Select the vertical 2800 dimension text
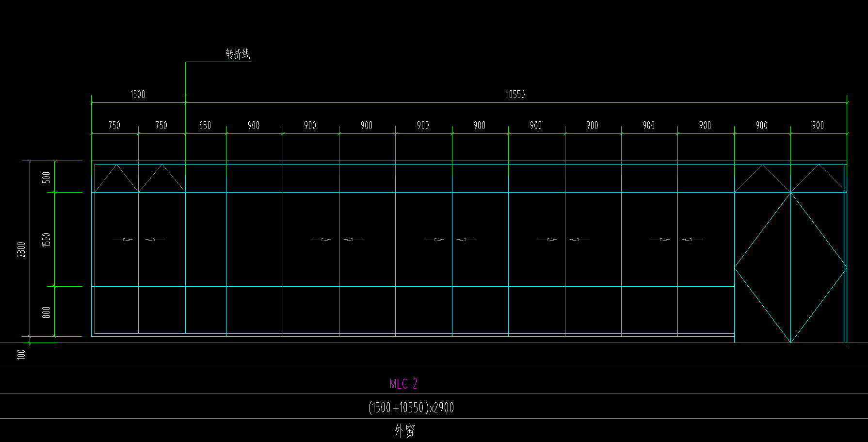Image resolution: width=868 pixels, height=442 pixels. coord(21,249)
